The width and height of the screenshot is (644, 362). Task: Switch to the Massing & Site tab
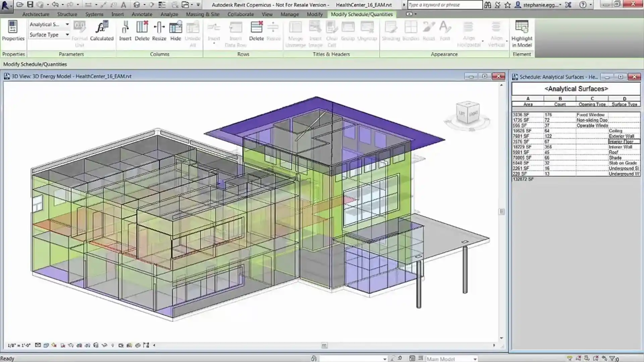coord(202,14)
